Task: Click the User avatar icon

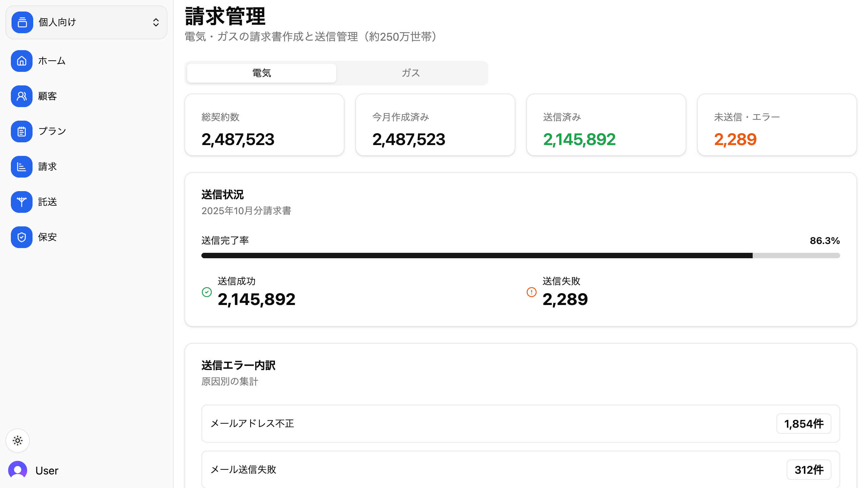Action: [18, 470]
